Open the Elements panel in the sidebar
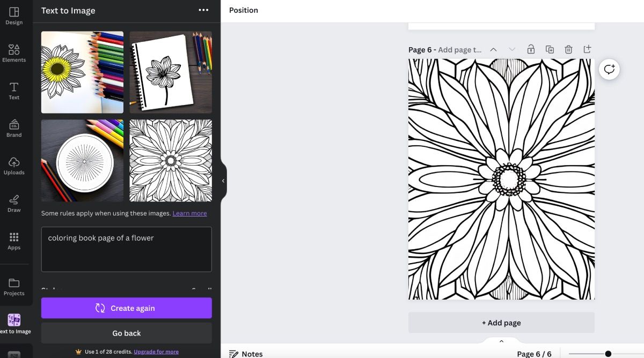The height and width of the screenshot is (358, 644). click(13, 52)
